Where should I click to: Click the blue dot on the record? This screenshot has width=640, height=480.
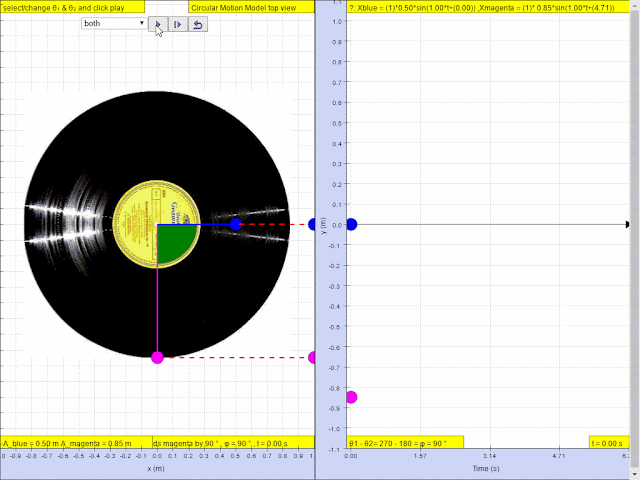[x=236, y=224]
